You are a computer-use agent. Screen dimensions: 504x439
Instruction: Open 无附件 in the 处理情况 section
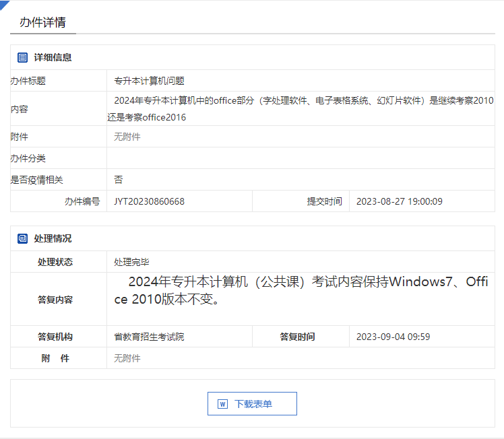click(127, 358)
